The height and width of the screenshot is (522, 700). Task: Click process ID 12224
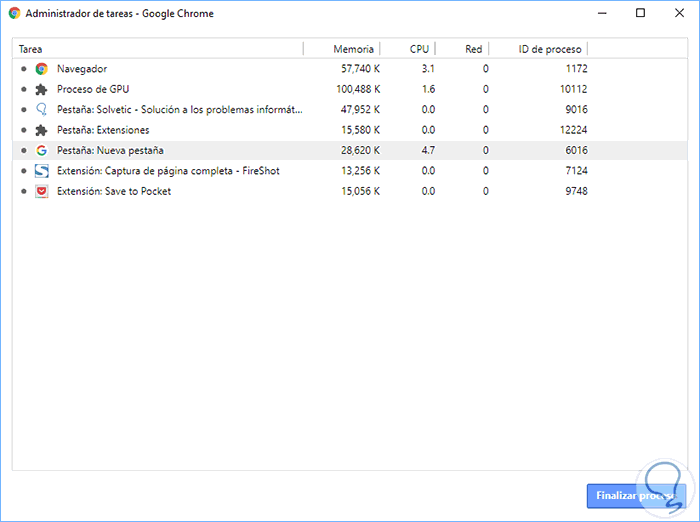pyautogui.click(x=574, y=130)
